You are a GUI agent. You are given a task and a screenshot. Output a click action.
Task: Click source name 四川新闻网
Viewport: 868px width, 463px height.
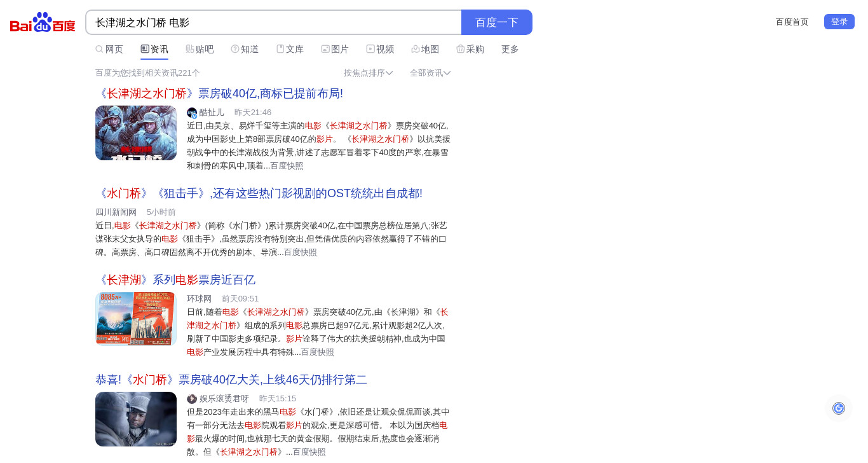116,212
